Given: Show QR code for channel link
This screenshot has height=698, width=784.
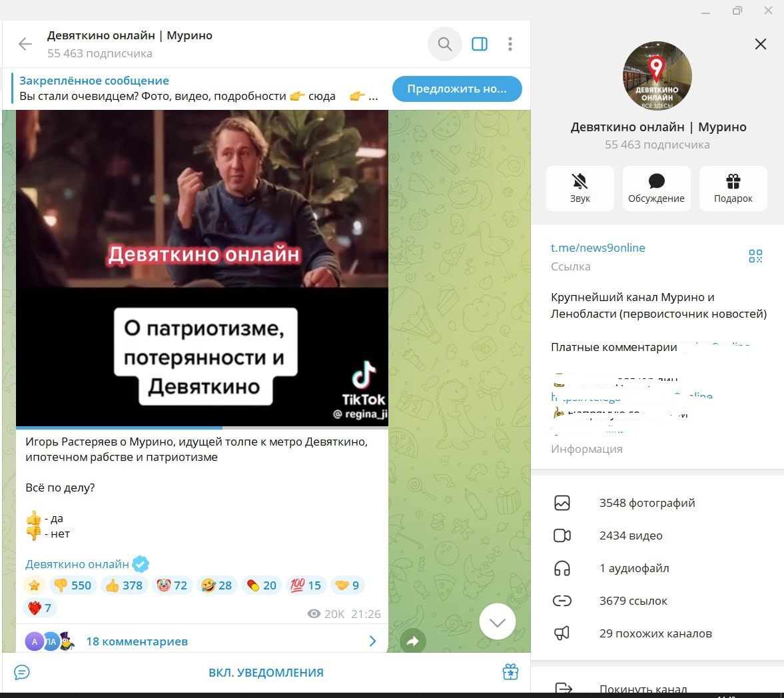Looking at the screenshot, I should [x=755, y=256].
